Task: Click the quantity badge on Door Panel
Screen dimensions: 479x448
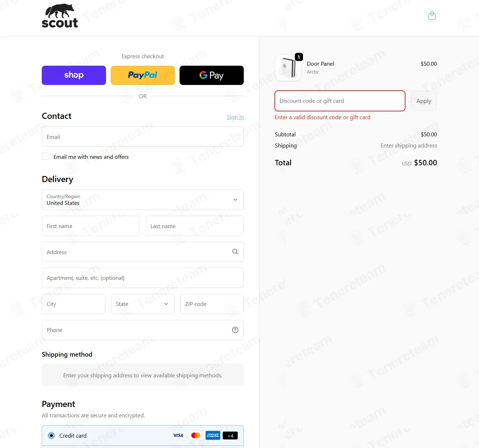Action: (299, 57)
